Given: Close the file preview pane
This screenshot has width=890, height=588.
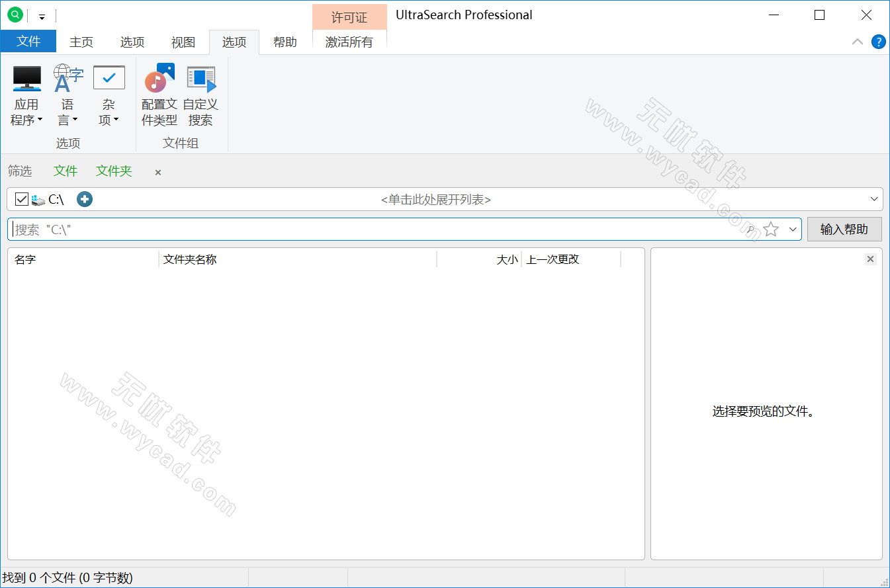Looking at the screenshot, I should pyautogui.click(x=870, y=259).
